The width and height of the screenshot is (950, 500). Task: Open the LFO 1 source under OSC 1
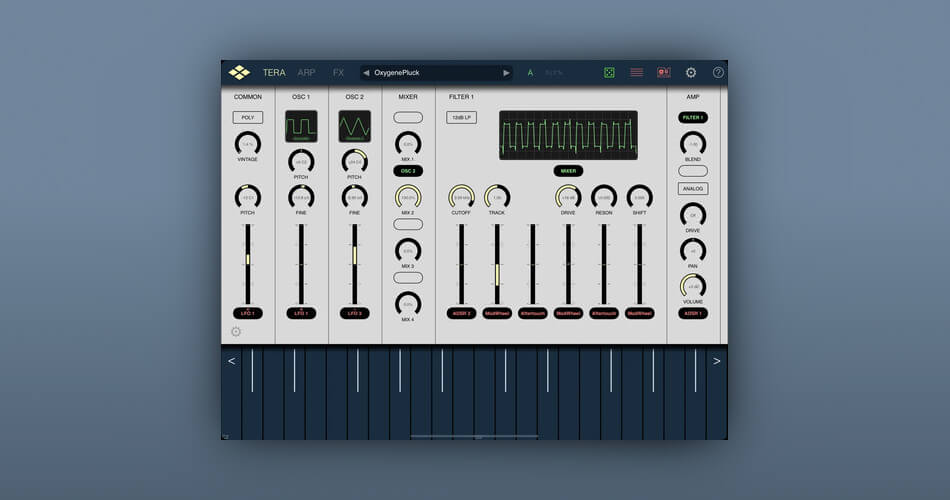click(301, 313)
